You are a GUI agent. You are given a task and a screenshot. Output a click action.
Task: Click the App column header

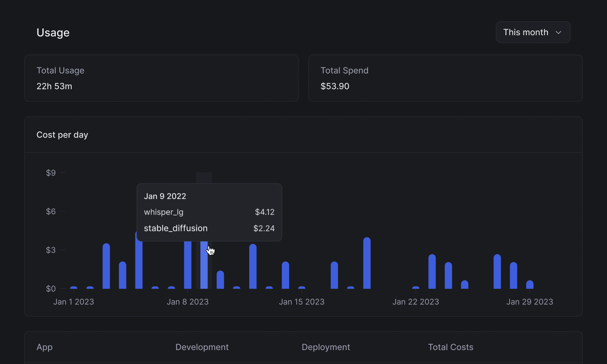pos(44,347)
